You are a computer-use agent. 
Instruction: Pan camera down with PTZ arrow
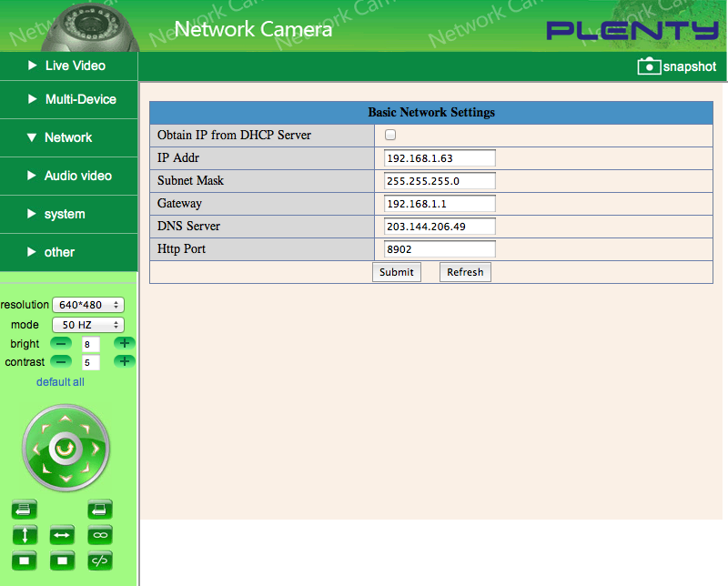(x=66, y=478)
